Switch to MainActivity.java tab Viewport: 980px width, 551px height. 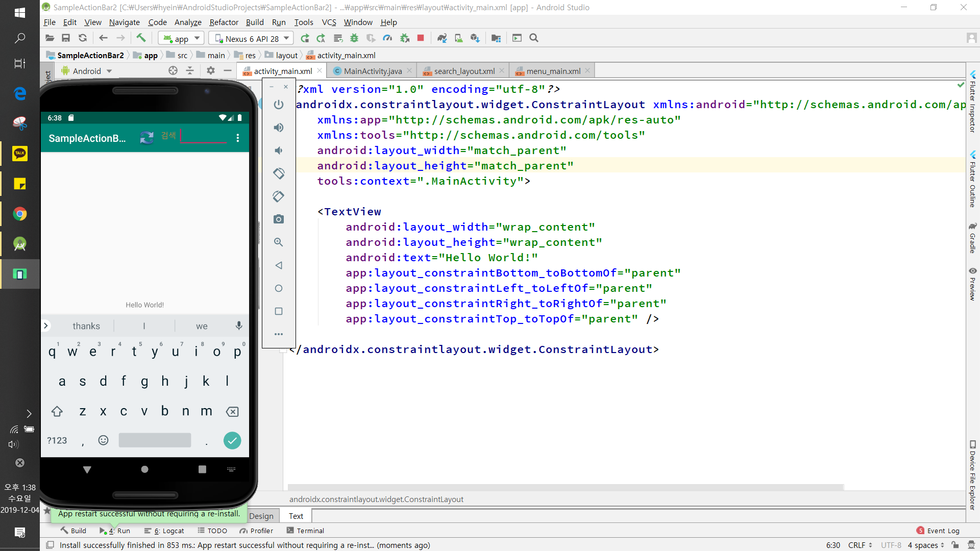pos(373,71)
